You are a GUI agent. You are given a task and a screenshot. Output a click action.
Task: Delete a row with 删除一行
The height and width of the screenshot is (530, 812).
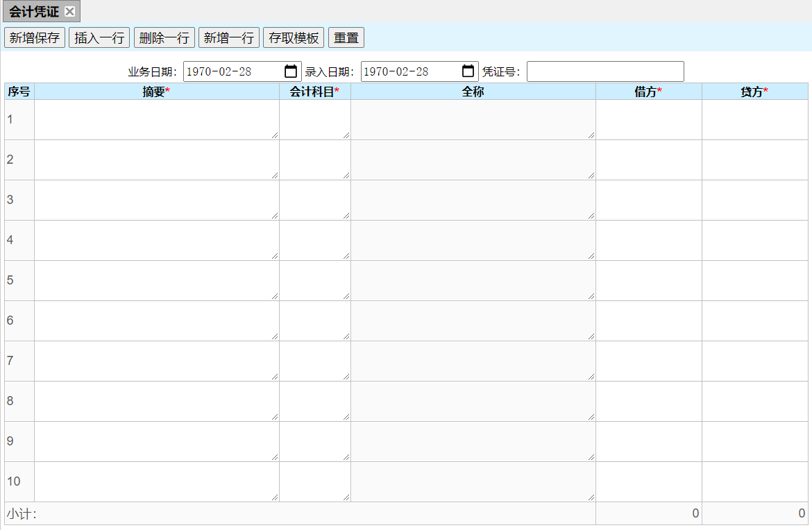(x=164, y=38)
